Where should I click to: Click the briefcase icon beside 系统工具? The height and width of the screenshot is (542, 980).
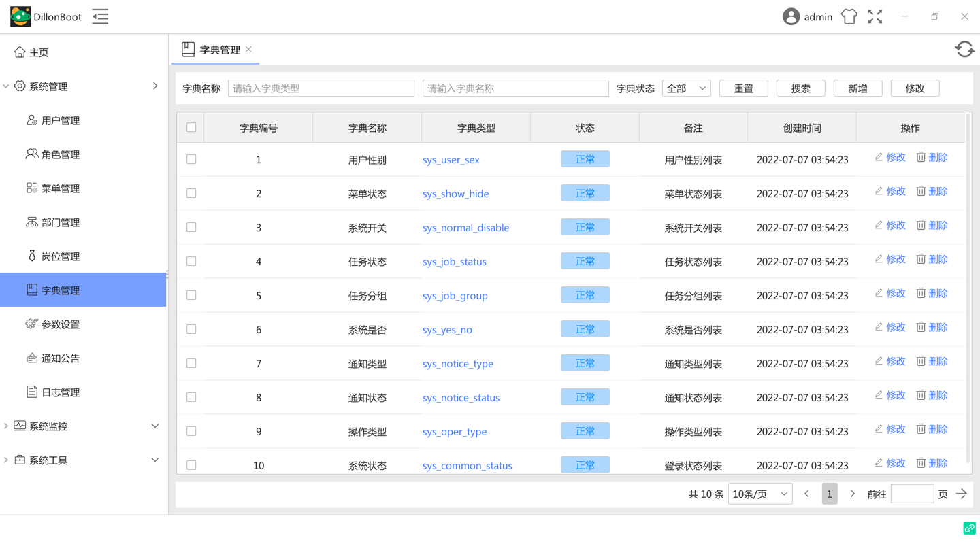(20, 460)
